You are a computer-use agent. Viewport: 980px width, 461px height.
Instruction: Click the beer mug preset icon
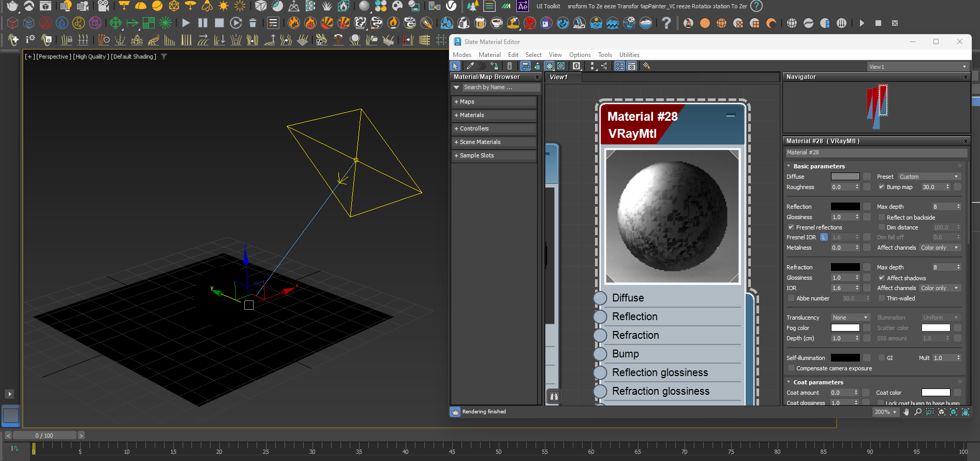pos(480,23)
